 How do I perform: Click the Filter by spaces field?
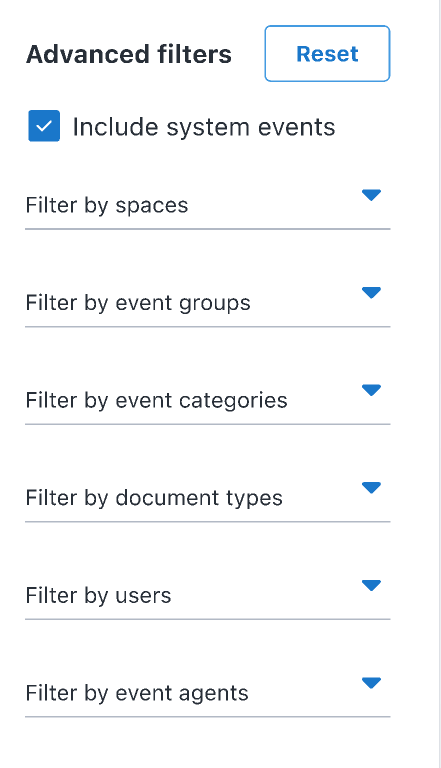pos(208,205)
